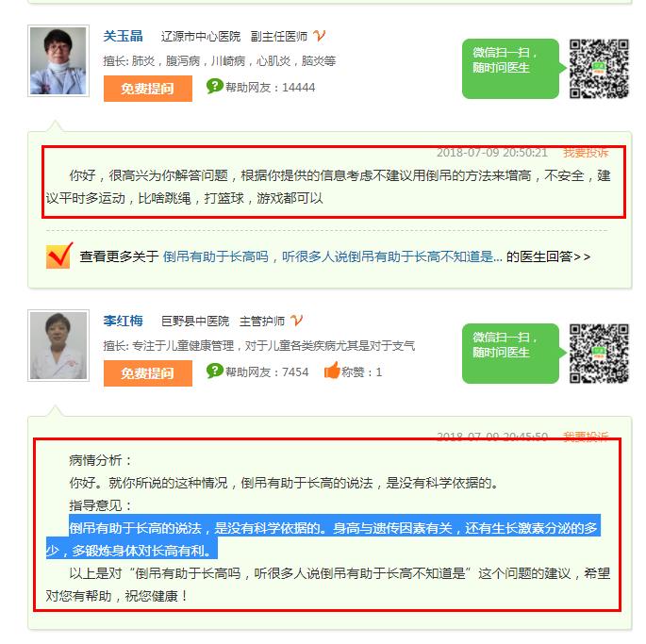
Task: Click 免费提问 button under 李红梅
Action: coord(148,373)
